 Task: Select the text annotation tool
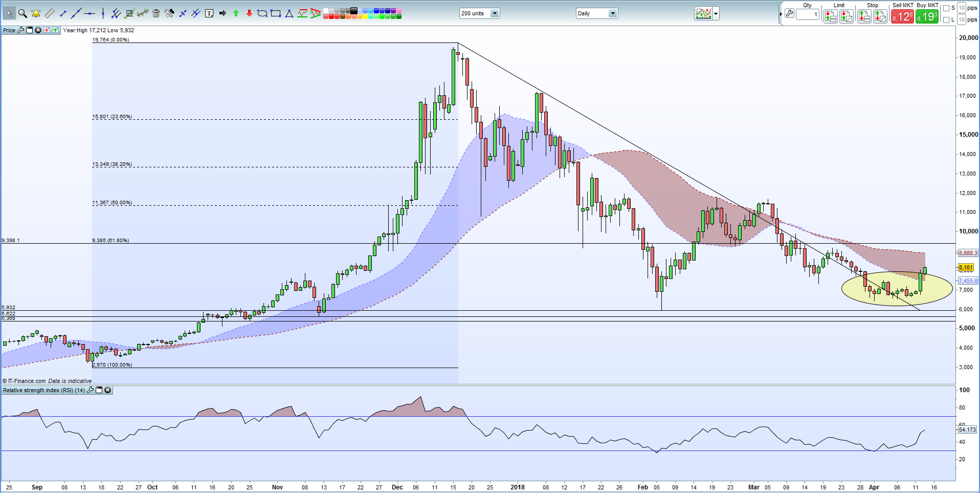[x=209, y=13]
